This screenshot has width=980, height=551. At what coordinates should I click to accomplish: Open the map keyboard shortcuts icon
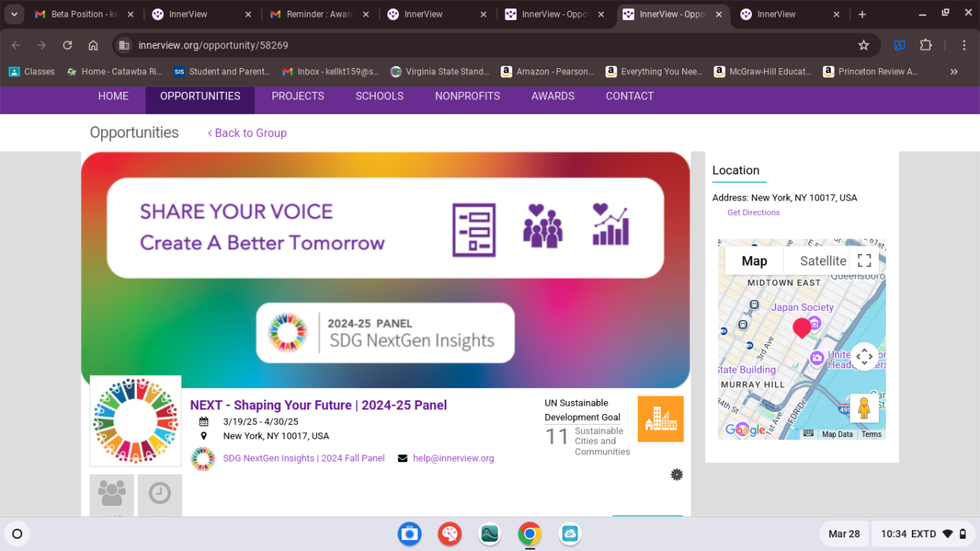pyautogui.click(x=808, y=433)
